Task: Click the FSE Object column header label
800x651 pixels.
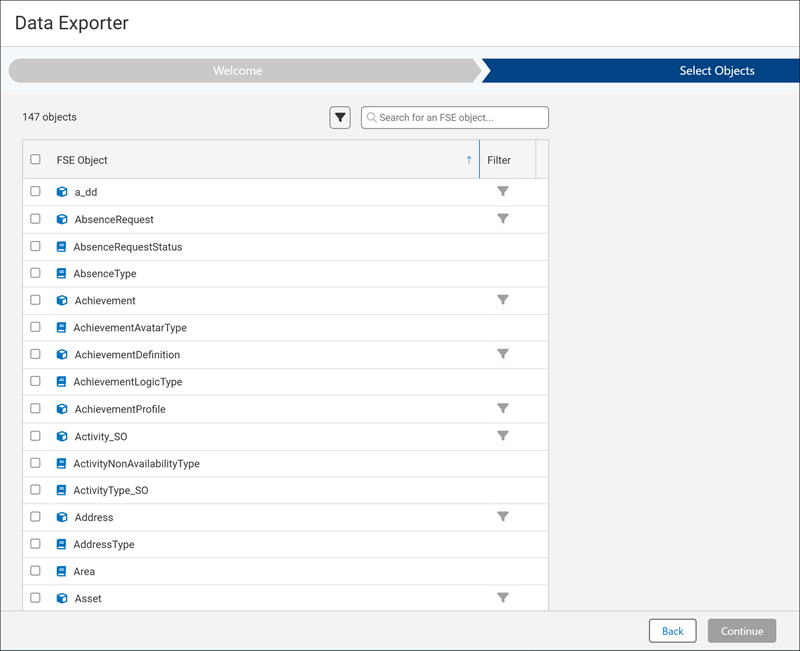Action: (82, 160)
